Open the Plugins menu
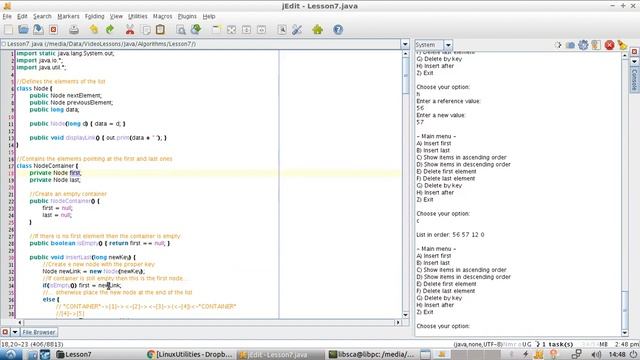This screenshot has height=360, width=640. click(x=187, y=16)
